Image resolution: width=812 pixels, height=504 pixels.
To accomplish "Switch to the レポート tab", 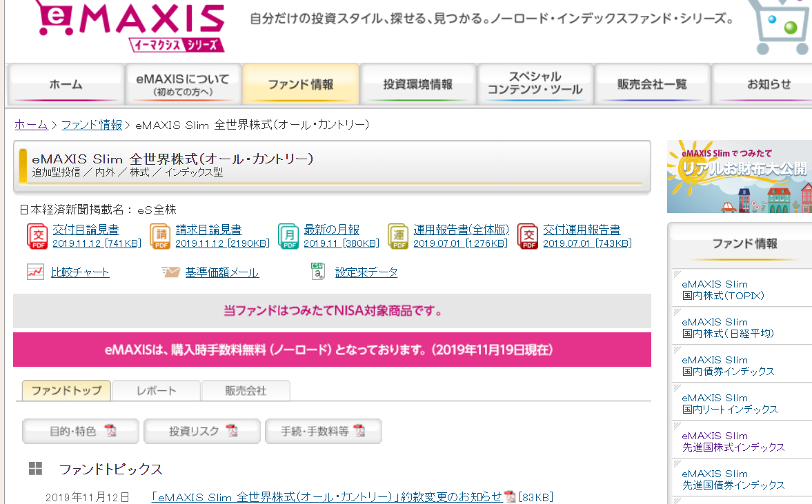I will click(x=157, y=391).
